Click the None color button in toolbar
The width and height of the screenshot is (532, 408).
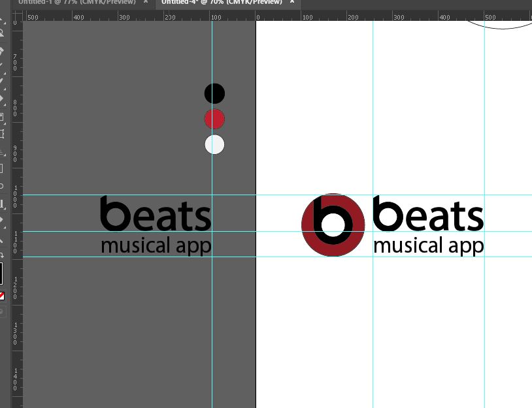pos(2,296)
